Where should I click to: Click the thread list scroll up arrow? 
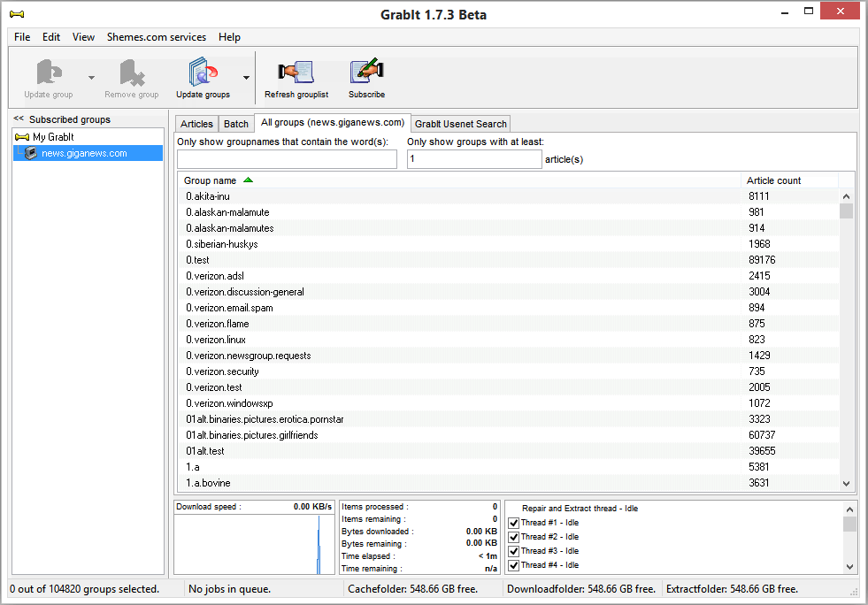point(849,509)
